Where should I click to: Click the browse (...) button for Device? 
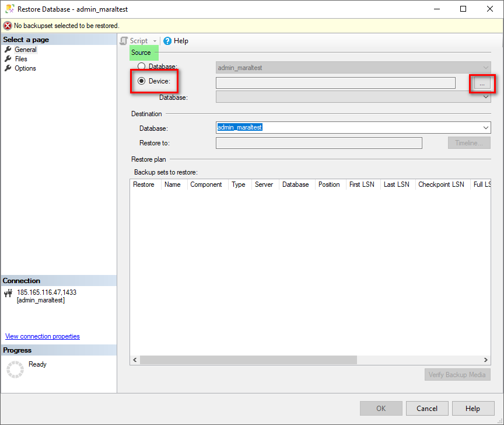coord(482,83)
